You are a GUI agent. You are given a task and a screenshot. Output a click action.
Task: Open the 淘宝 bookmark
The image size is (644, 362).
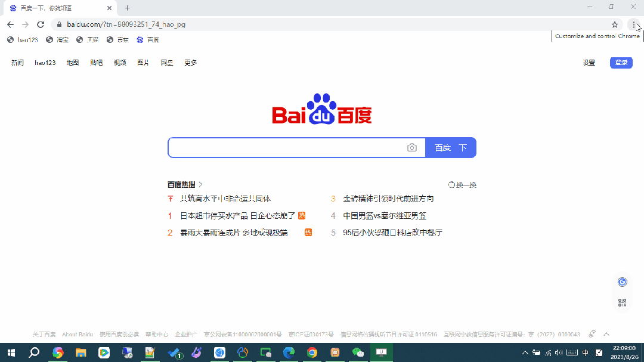tap(57, 40)
